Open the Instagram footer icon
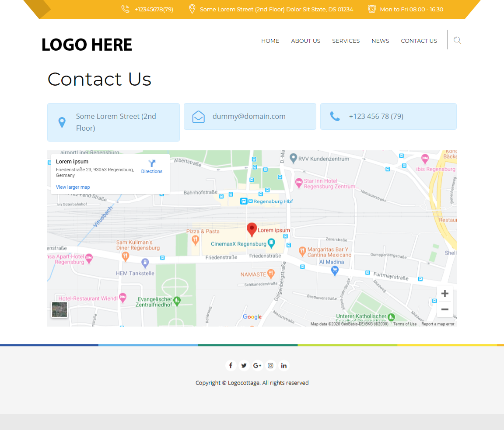The height and width of the screenshot is (430, 504). [x=271, y=366]
